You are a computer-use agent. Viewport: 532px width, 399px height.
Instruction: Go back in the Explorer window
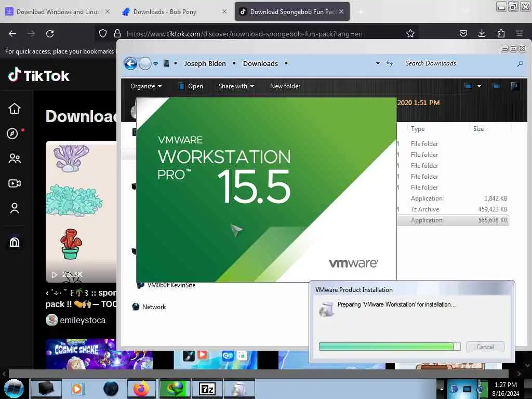click(x=130, y=63)
